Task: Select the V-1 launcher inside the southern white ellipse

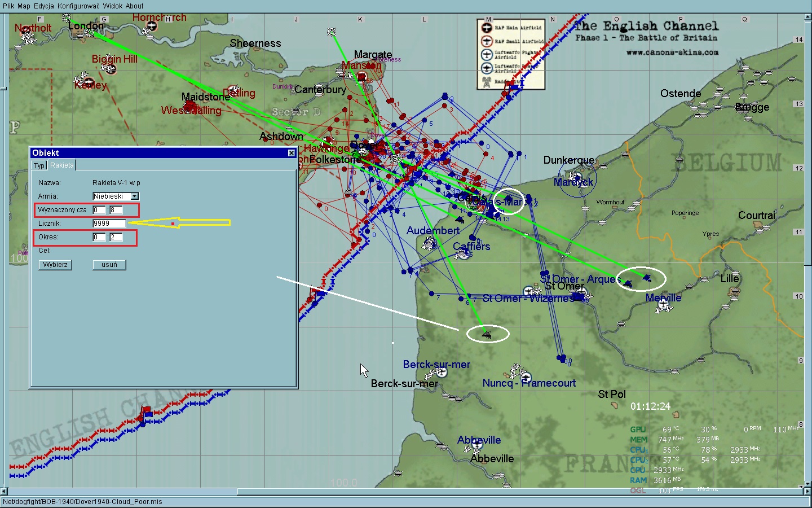Action: [x=487, y=335]
